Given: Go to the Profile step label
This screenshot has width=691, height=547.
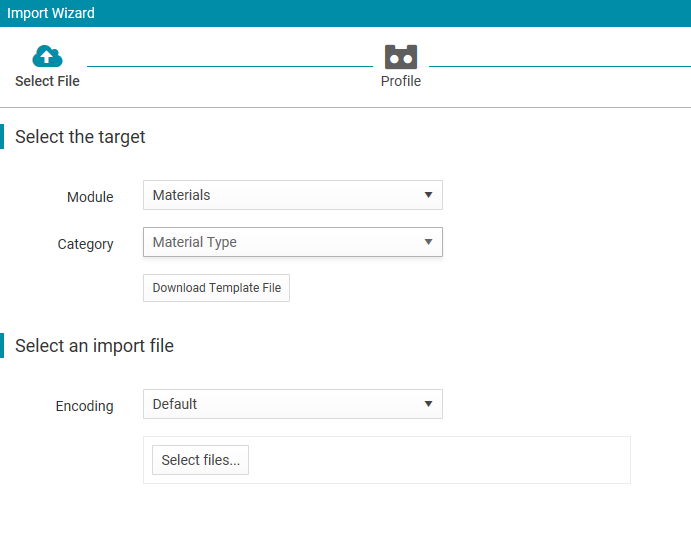Looking at the screenshot, I should (401, 81).
